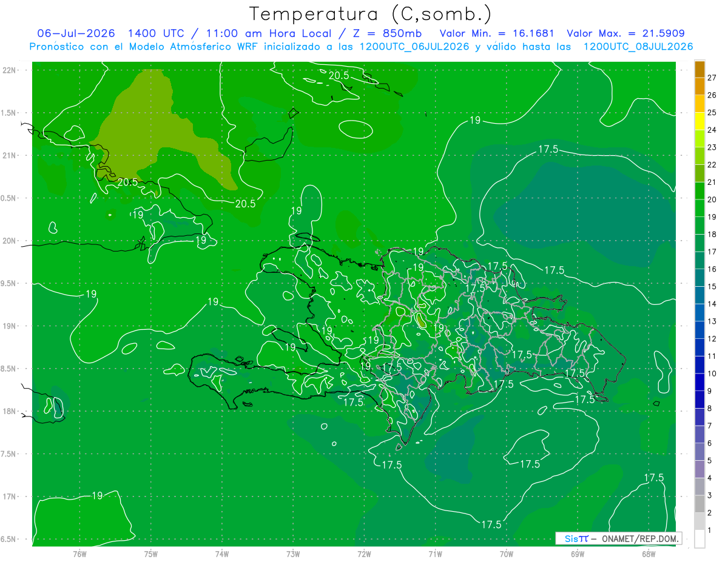
Task: Click the '23' value on the color scale
Action: pos(712,147)
